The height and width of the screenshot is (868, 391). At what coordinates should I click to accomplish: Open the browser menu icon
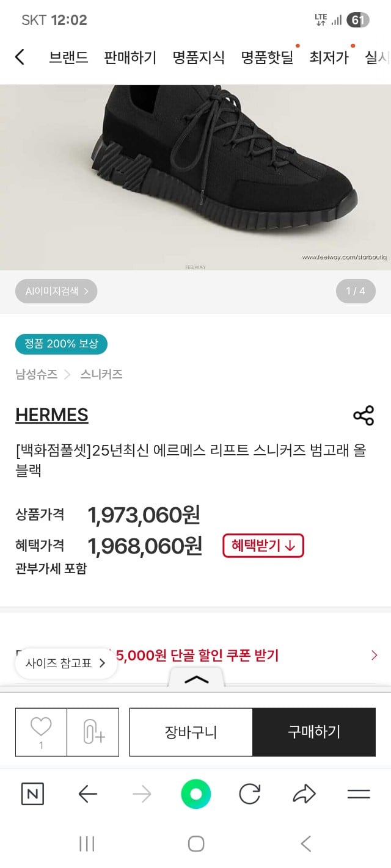click(357, 794)
